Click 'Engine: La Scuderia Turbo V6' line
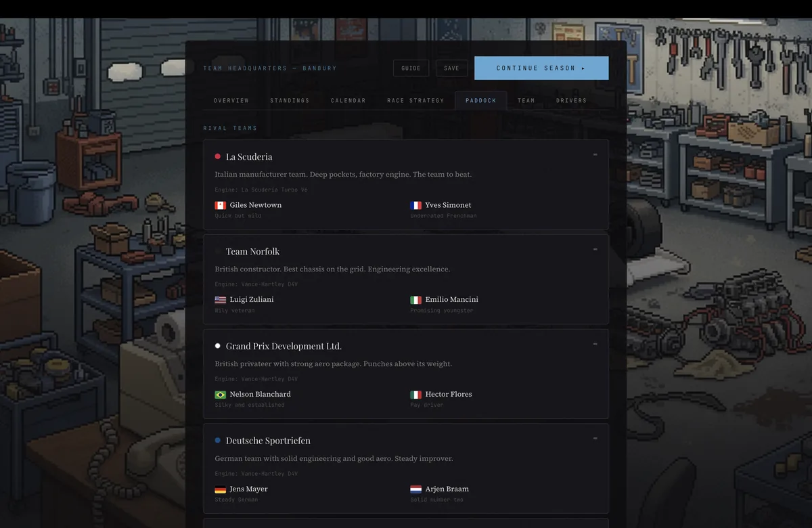Viewport: 812px width, 528px height. point(261,190)
